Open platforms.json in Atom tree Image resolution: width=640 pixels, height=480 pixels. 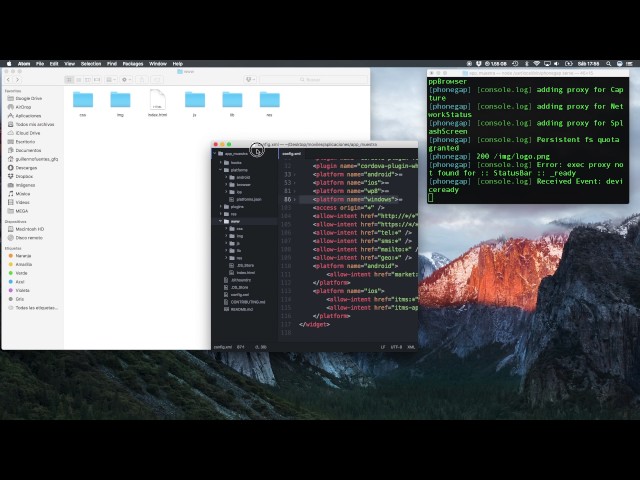pyautogui.click(x=249, y=199)
